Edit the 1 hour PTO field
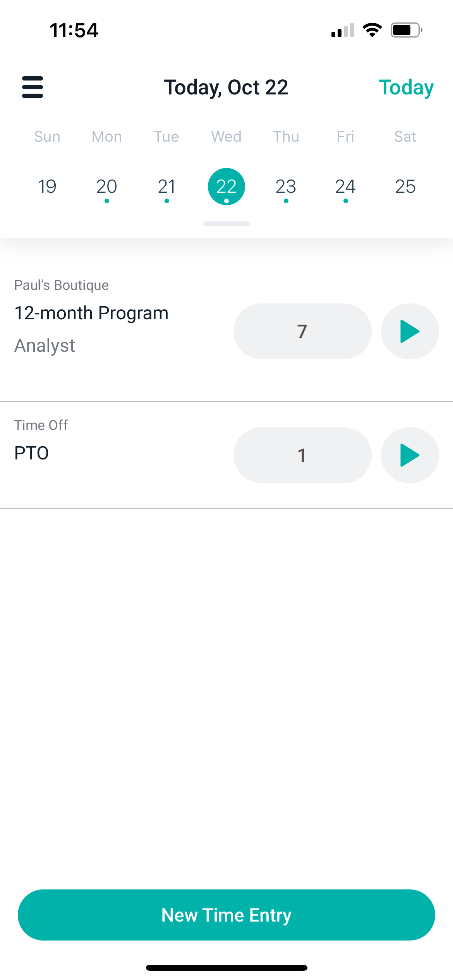Image resolution: width=453 pixels, height=980 pixels. pyautogui.click(x=302, y=455)
